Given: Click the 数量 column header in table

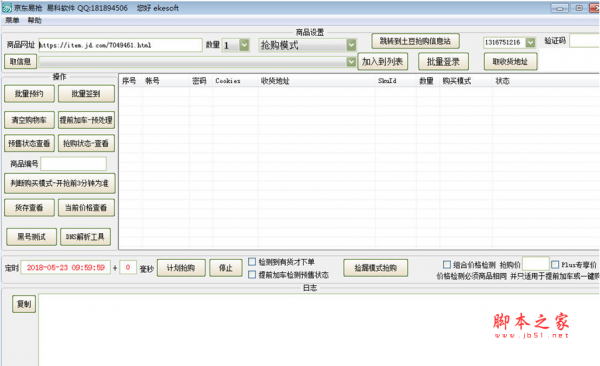Looking at the screenshot, I should (428, 81).
